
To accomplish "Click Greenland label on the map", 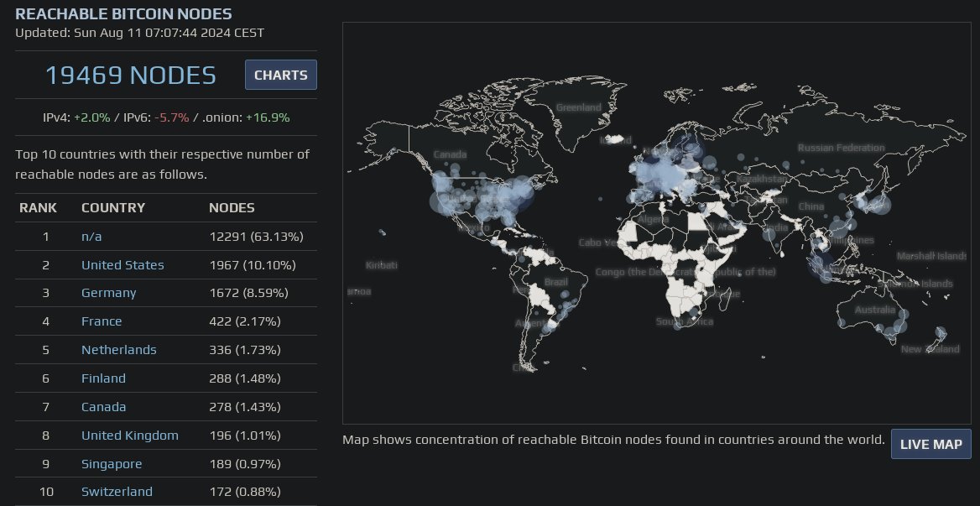I will (579, 107).
